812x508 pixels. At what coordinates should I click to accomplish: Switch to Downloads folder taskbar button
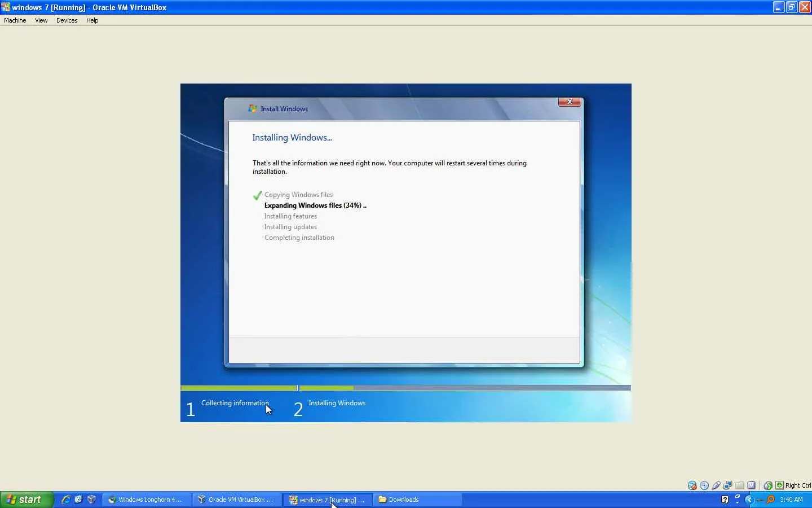pos(417,500)
